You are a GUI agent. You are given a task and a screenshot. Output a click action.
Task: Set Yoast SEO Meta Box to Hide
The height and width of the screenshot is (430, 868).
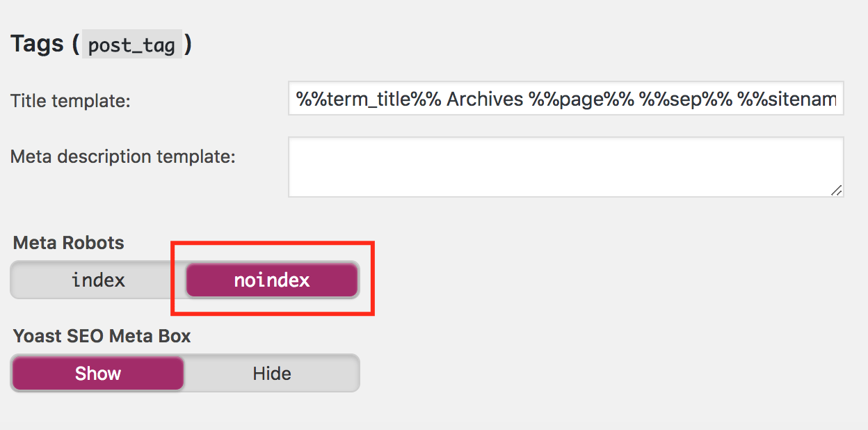(272, 374)
